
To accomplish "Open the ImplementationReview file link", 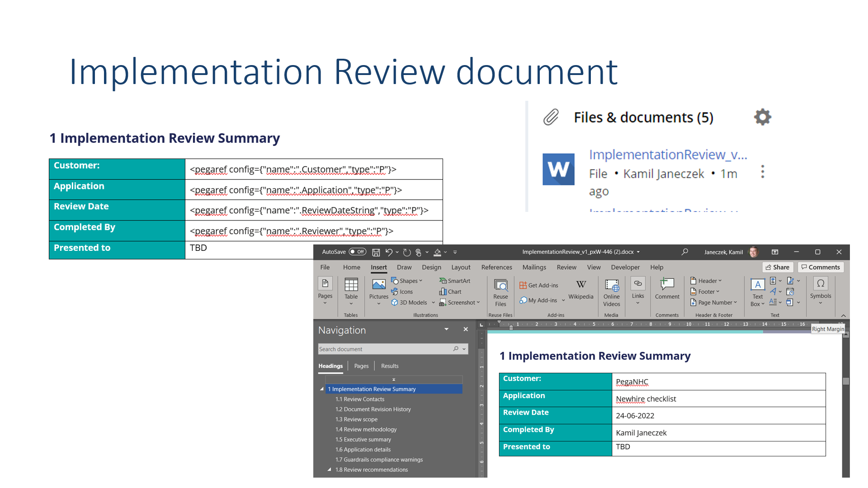I will (x=668, y=155).
